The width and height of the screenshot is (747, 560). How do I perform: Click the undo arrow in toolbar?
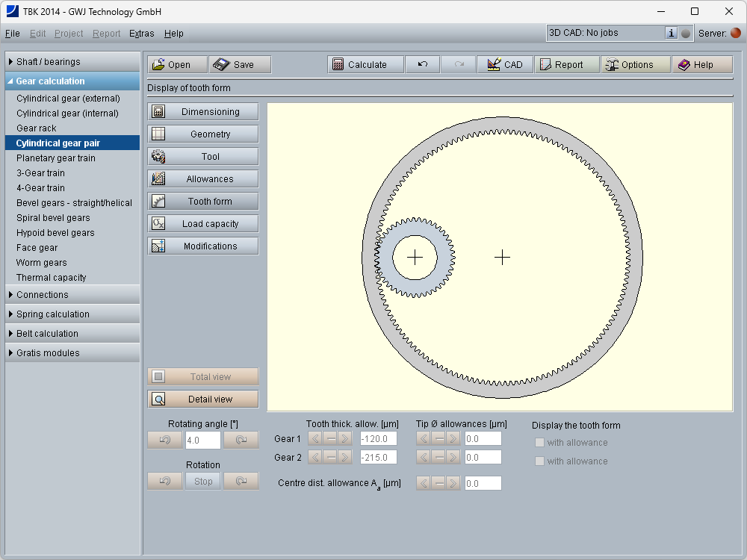coord(423,65)
